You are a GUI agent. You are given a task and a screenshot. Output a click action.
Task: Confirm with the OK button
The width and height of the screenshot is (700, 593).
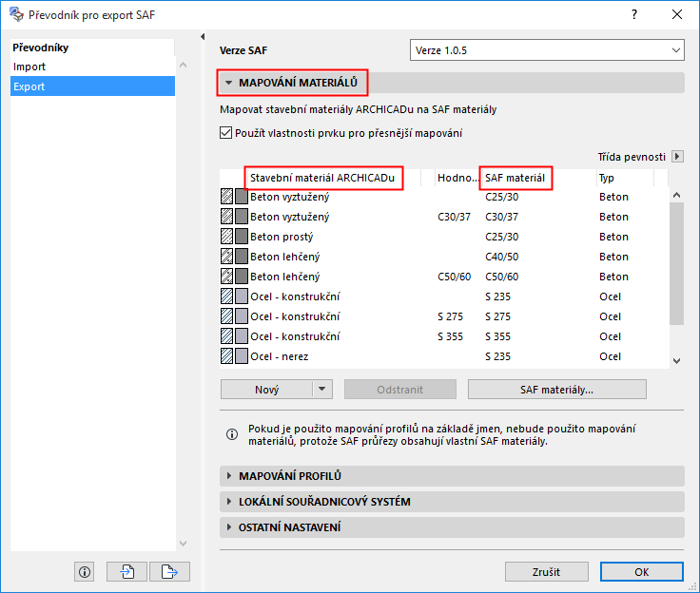pos(642,571)
